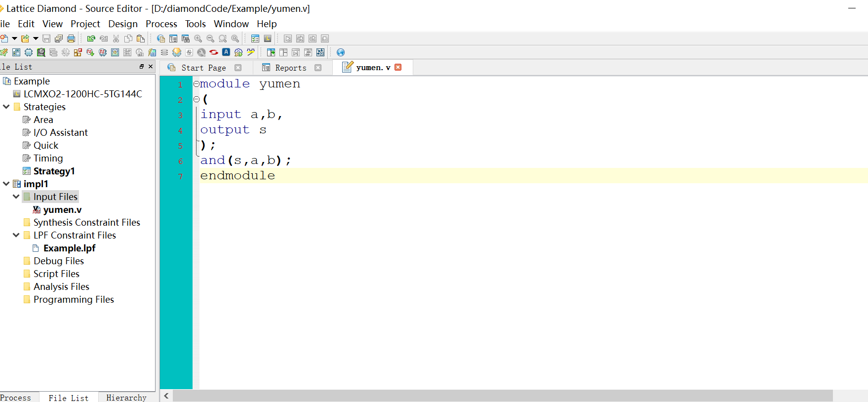Click the Stop square toolbar icon
Screen dimensions: 868x402
[x=325, y=39]
